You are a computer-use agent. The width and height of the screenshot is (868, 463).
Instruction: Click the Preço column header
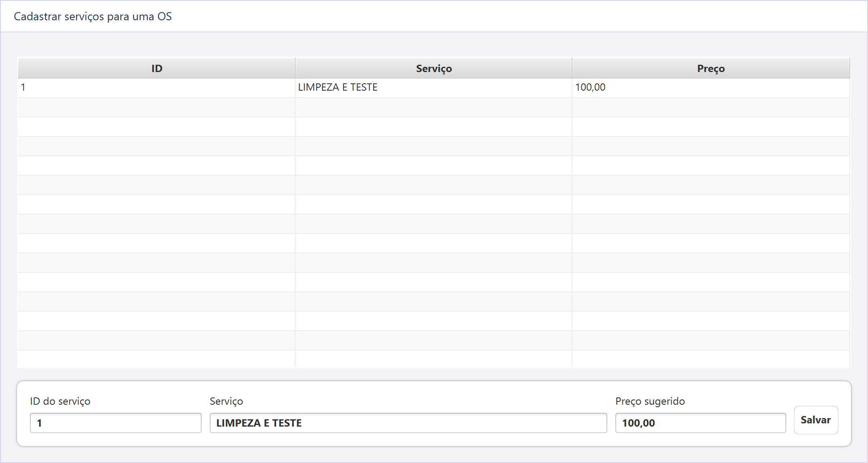[711, 68]
